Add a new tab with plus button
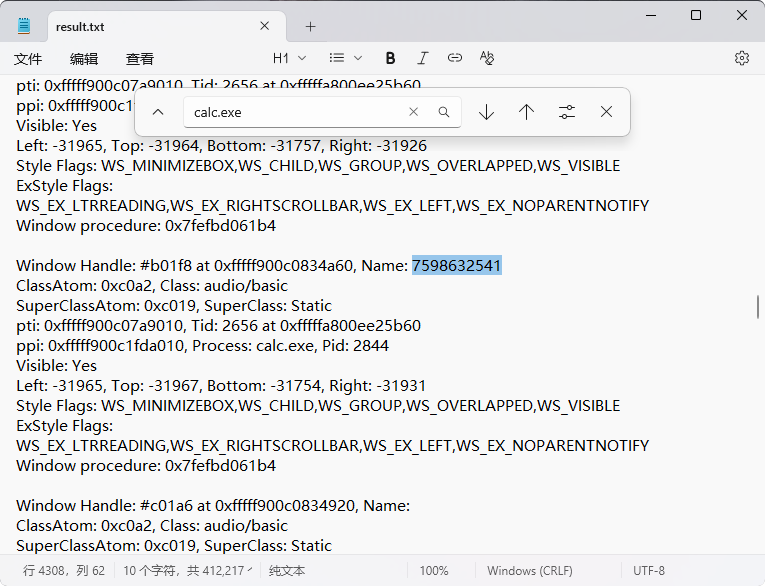 pyautogui.click(x=310, y=27)
